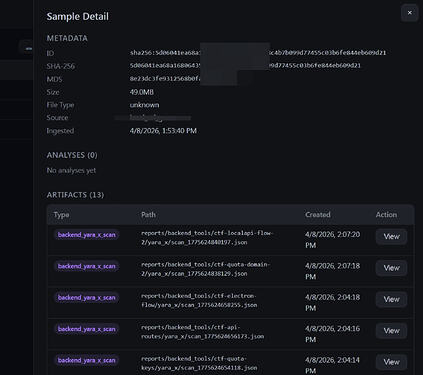Click the MD5 hash value
Screen dimensions: 423x375
coord(166,79)
